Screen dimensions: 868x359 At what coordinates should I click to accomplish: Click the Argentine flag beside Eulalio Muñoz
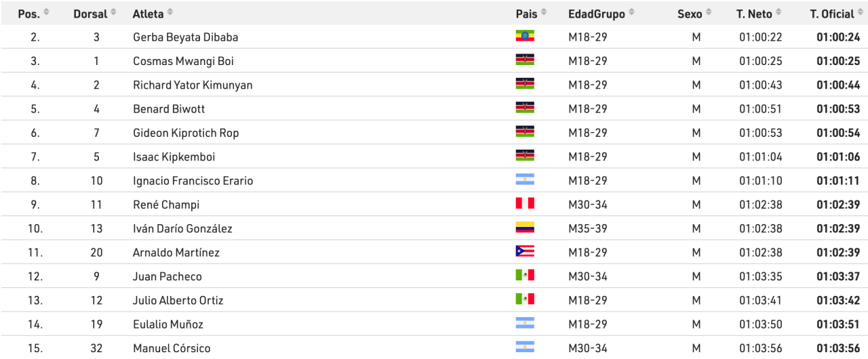524,323
